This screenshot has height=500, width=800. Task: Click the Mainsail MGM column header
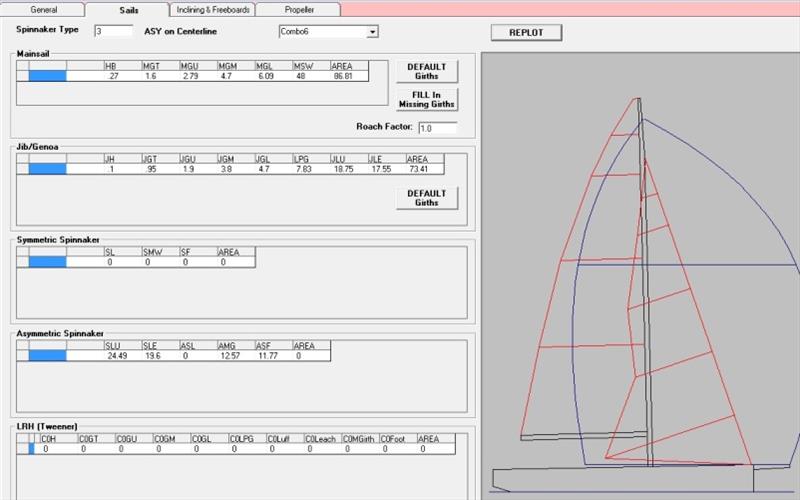pyautogui.click(x=236, y=66)
